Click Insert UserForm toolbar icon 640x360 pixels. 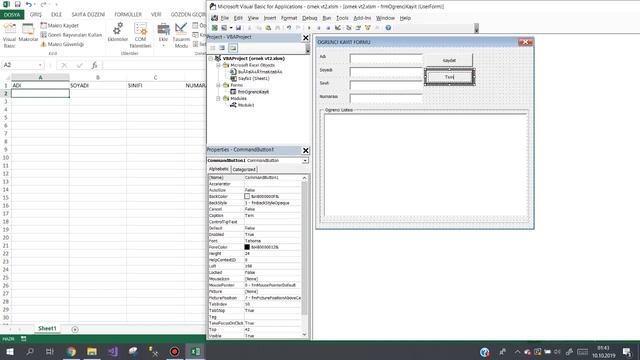click(x=224, y=28)
